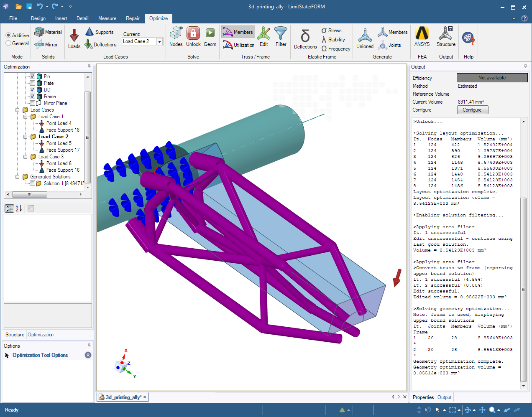Collapse the Load Case 2 node
532x417 pixels.
(26, 137)
